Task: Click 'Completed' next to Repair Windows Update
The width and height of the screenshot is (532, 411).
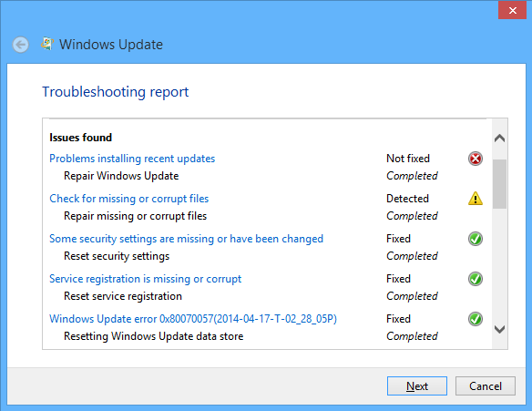Action: click(412, 176)
